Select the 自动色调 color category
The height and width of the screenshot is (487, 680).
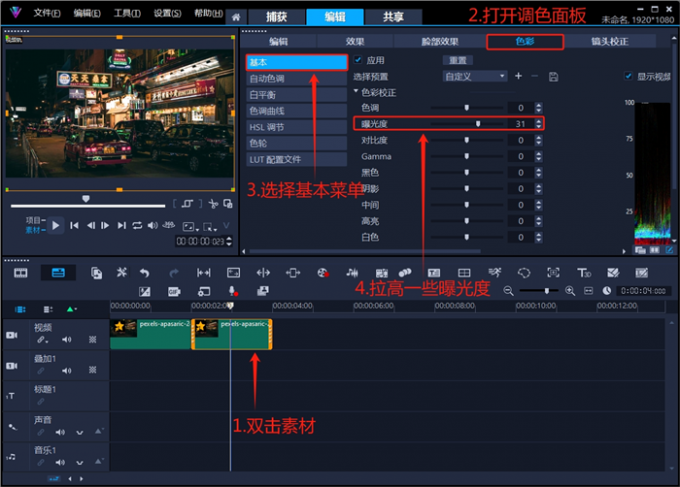[x=297, y=78]
